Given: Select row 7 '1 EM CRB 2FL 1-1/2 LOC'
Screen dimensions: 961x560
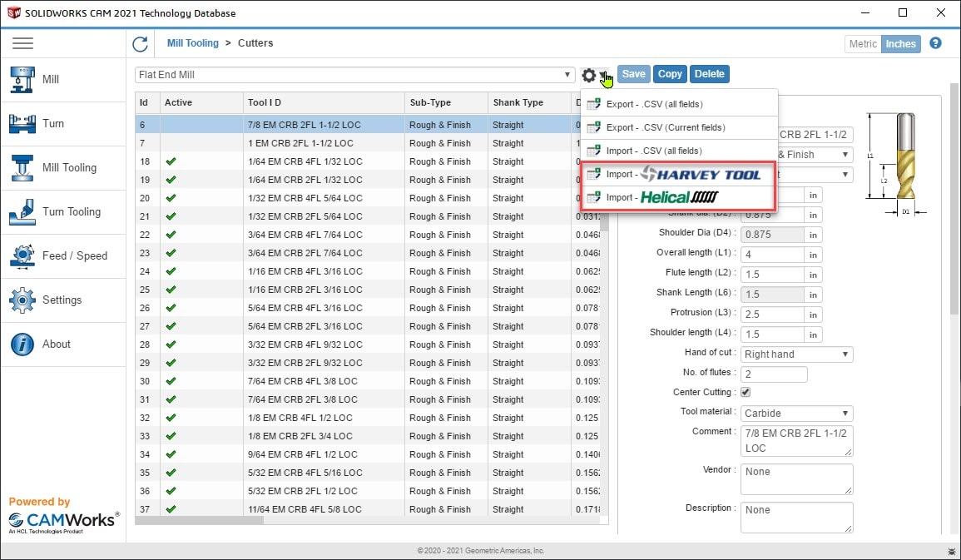Looking at the screenshot, I should click(x=368, y=143).
